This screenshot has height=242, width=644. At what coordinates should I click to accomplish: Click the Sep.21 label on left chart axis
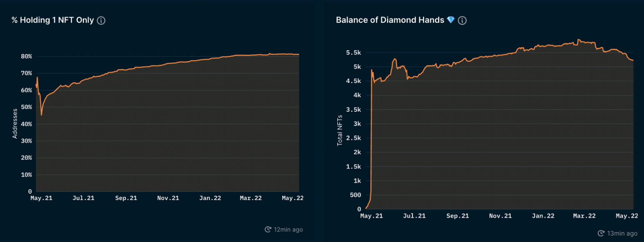click(x=126, y=198)
